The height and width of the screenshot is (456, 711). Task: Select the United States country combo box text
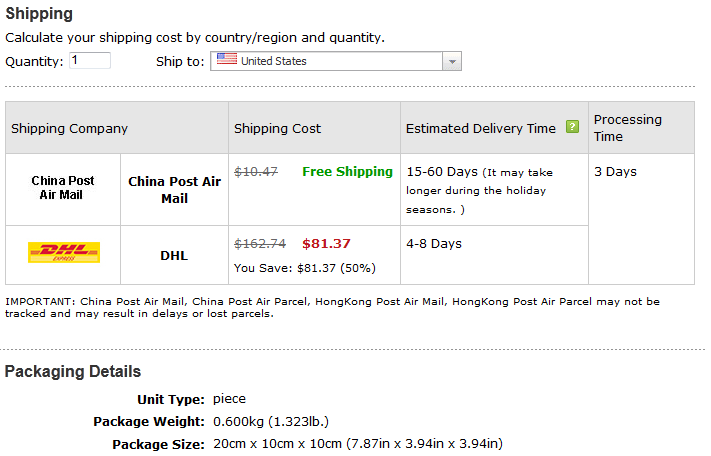tap(274, 61)
